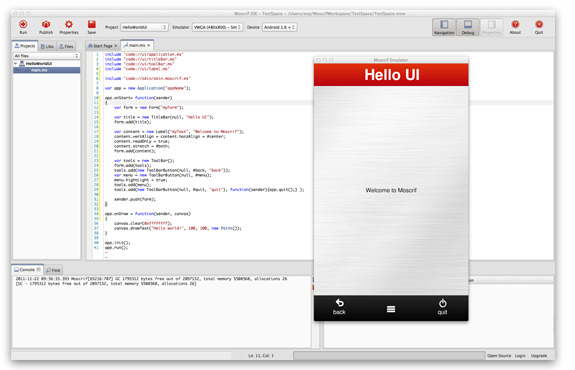
Task: Click line number 34 in the gutter
Action: coord(96,214)
